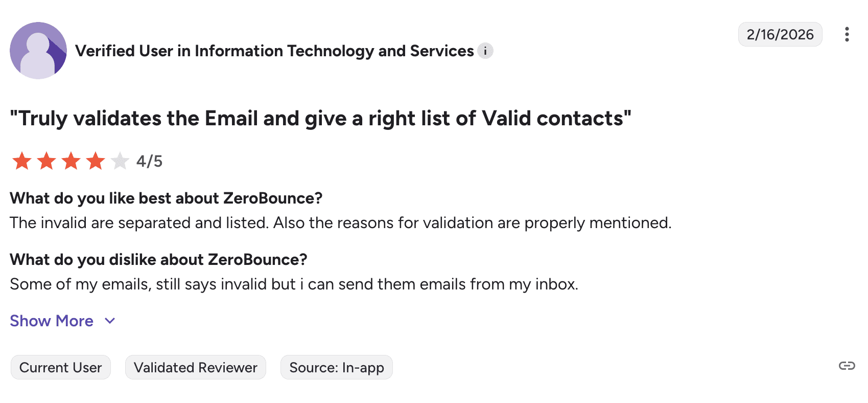The height and width of the screenshot is (403, 868).
Task: Click the fifth gray empty star
Action: click(120, 161)
